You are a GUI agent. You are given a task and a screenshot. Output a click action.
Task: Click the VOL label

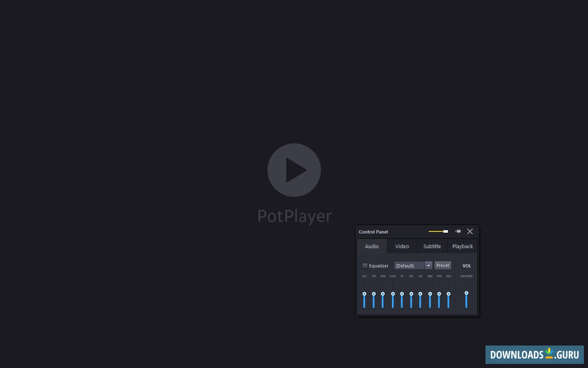point(467,266)
